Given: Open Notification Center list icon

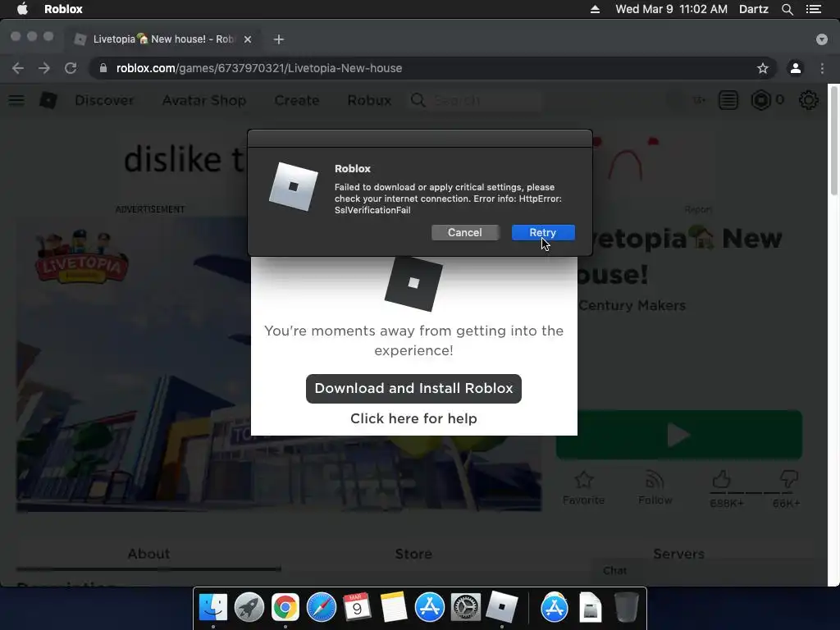Looking at the screenshot, I should coord(814,9).
